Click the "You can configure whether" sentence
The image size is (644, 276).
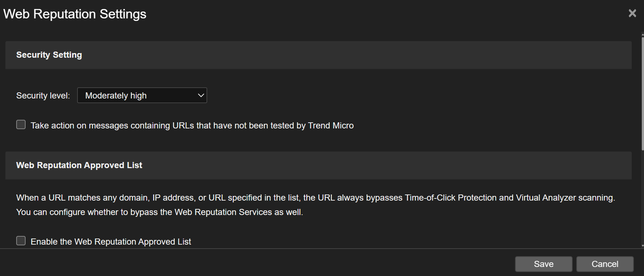pos(159,212)
